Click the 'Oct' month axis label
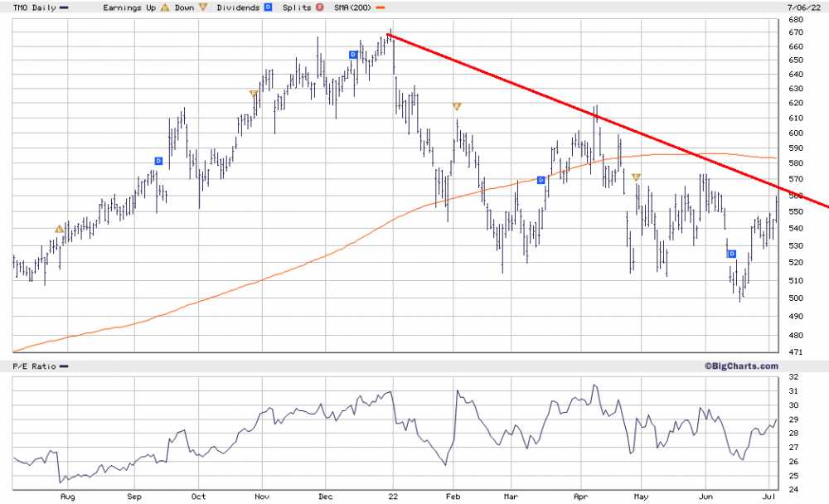The width and height of the screenshot is (829, 504). pyautogui.click(x=198, y=496)
